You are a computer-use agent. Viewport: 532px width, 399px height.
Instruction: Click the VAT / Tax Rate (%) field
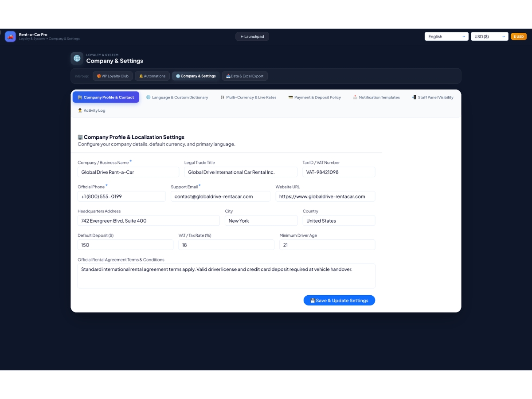tap(226, 245)
